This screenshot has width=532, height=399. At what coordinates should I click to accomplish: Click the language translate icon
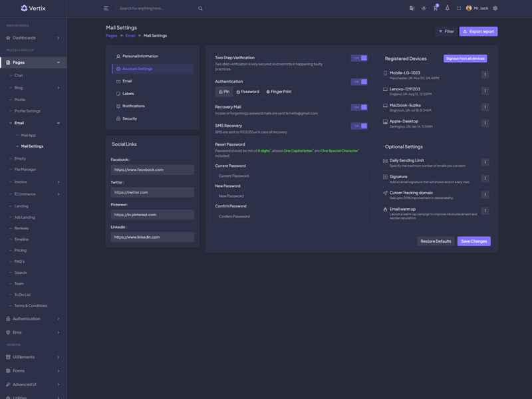(x=412, y=9)
